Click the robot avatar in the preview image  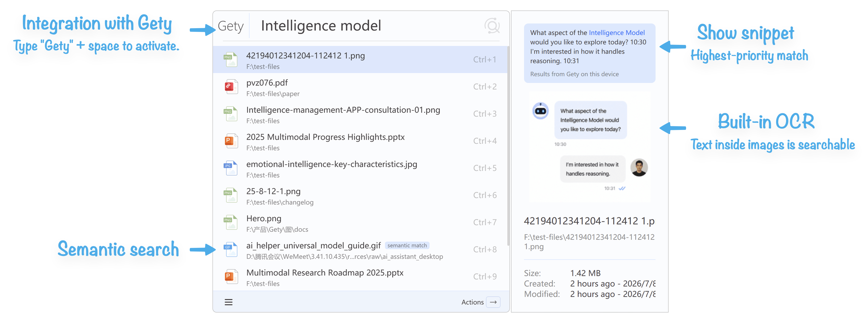point(540,110)
